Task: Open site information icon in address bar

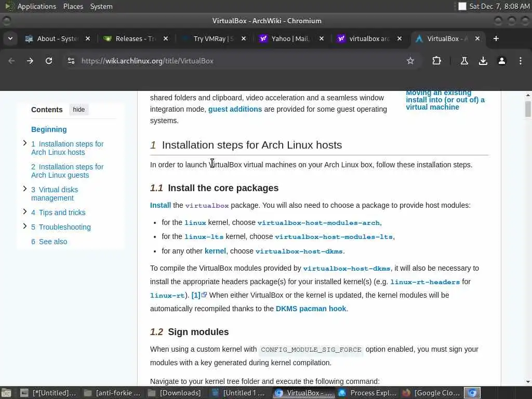Action: pos(71,61)
